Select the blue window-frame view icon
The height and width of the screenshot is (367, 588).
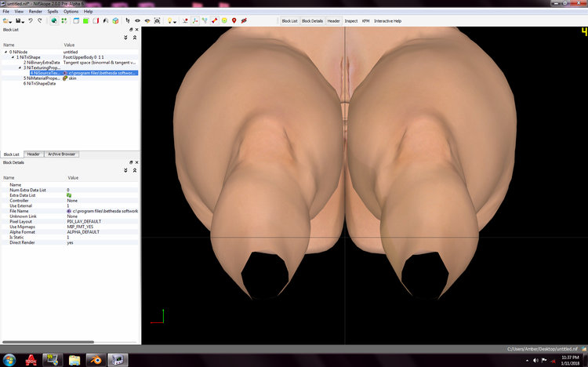76,21
